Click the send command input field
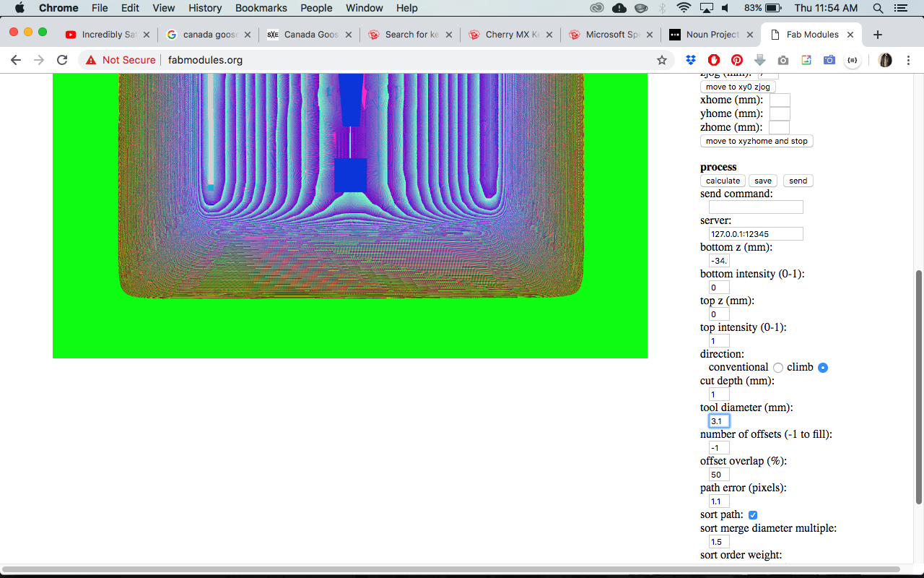 click(756, 207)
